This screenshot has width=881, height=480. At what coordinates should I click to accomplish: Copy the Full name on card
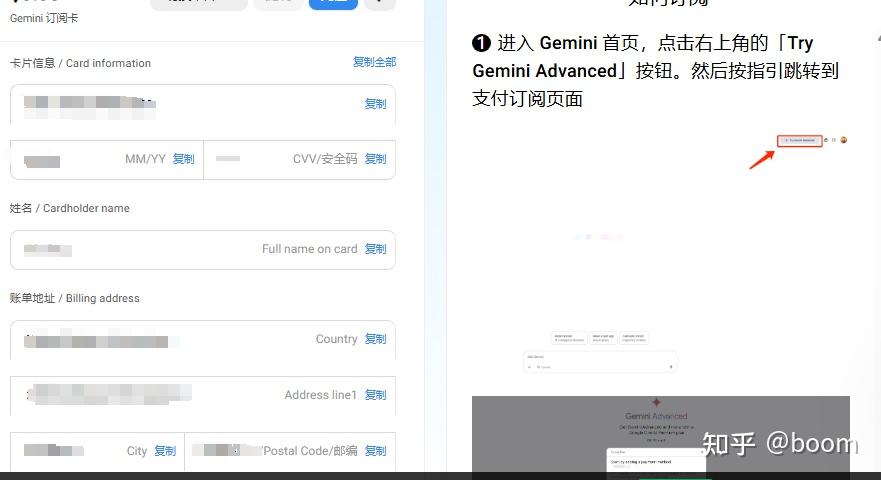click(x=375, y=249)
